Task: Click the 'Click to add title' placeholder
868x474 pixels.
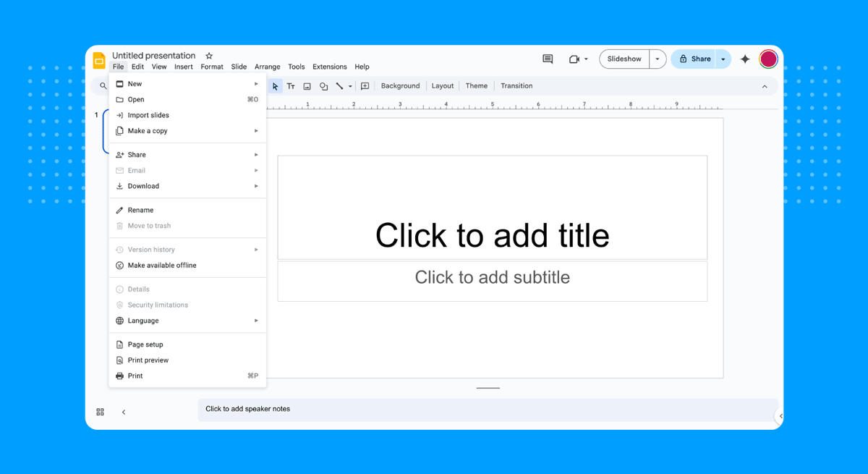Action: click(493, 208)
